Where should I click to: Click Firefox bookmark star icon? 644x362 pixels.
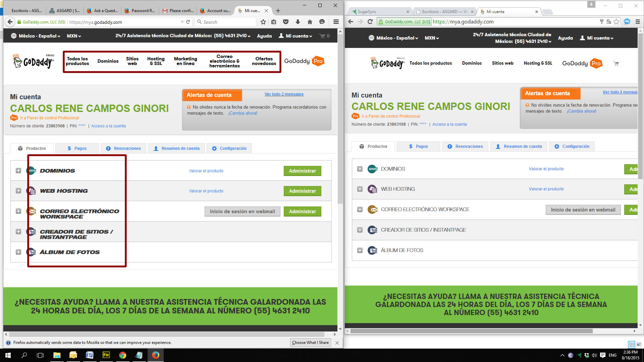(x=263, y=22)
